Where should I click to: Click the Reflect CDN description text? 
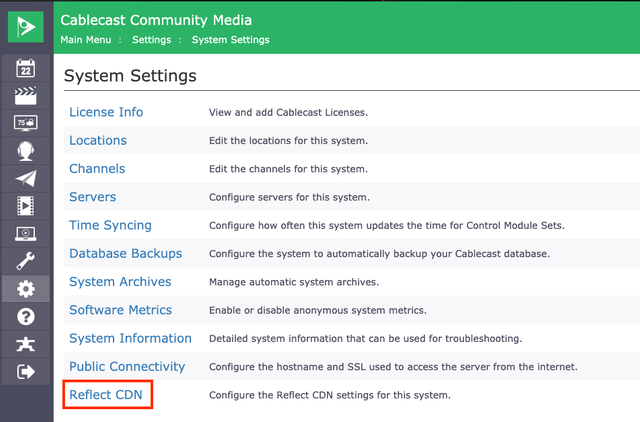tap(329, 395)
